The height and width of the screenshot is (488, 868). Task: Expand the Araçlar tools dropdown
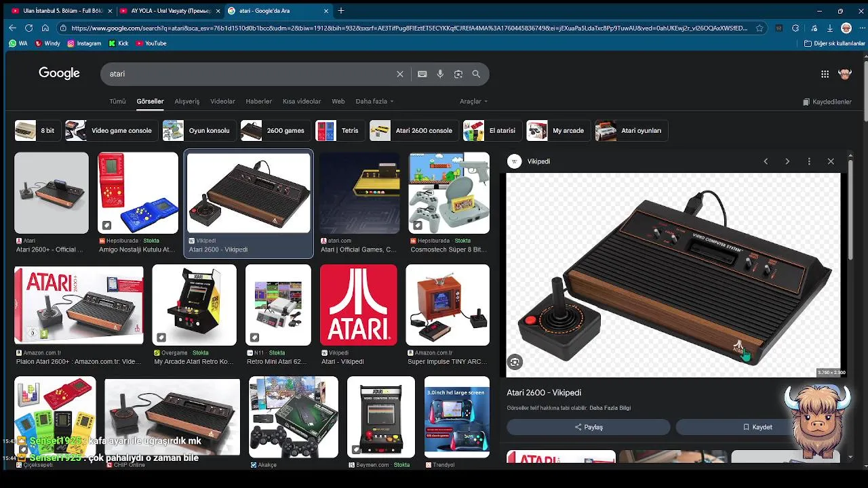473,102
